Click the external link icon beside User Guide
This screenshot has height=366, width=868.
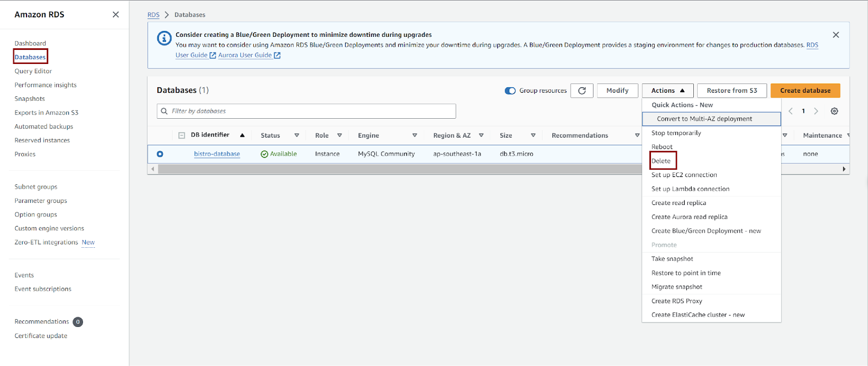point(213,55)
